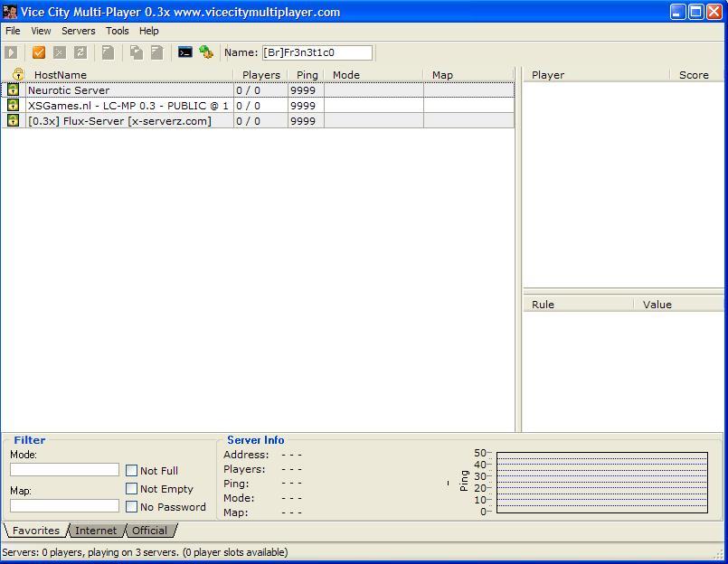
Task: Sort by the Ping column header
Action: click(307, 75)
